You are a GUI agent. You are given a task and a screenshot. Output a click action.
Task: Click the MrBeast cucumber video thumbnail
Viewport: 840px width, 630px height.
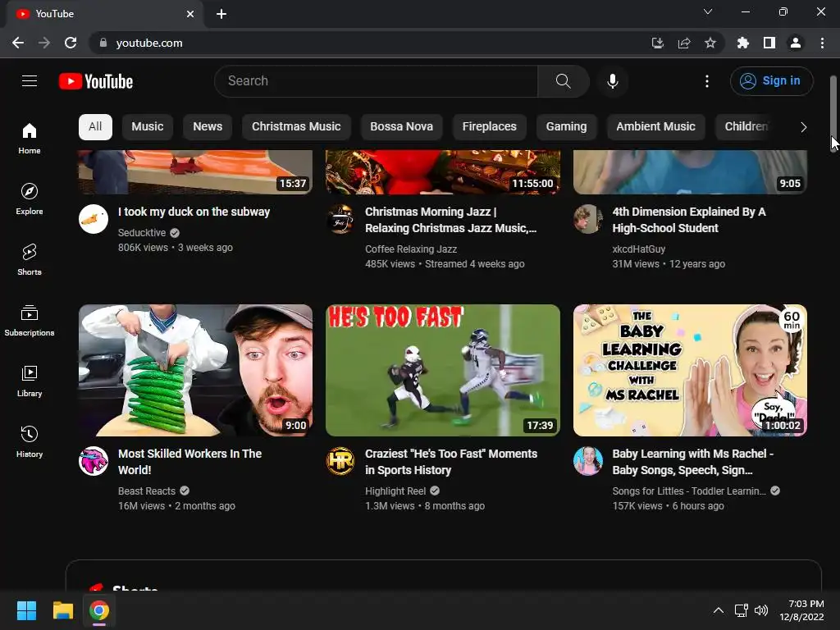(x=195, y=370)
